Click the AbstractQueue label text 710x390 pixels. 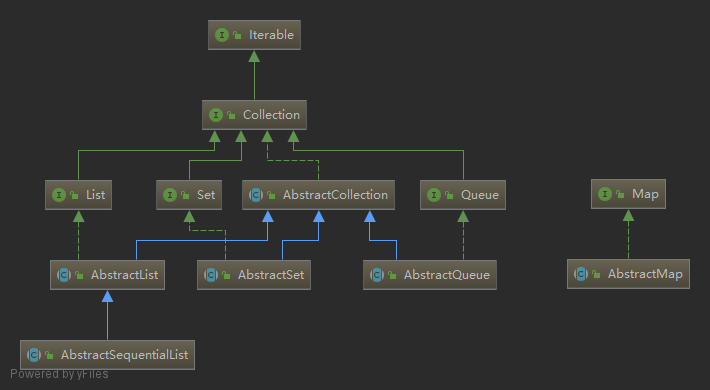click(447, 275)
